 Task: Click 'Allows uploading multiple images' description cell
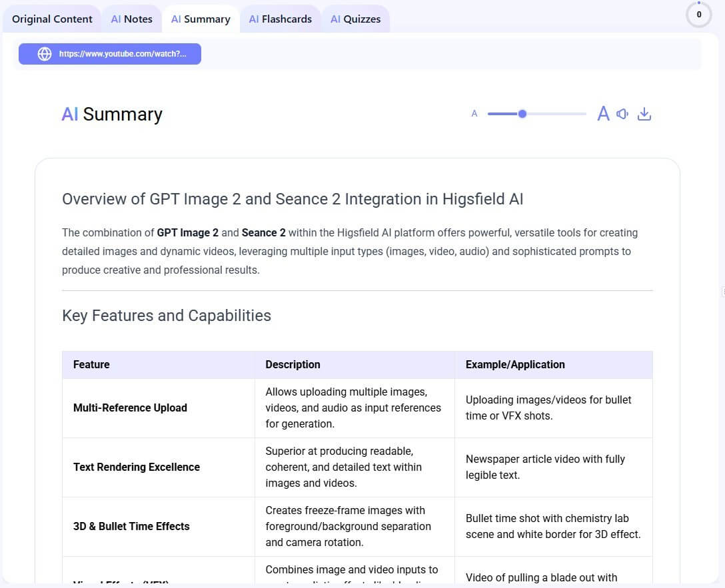pos(353,408)
